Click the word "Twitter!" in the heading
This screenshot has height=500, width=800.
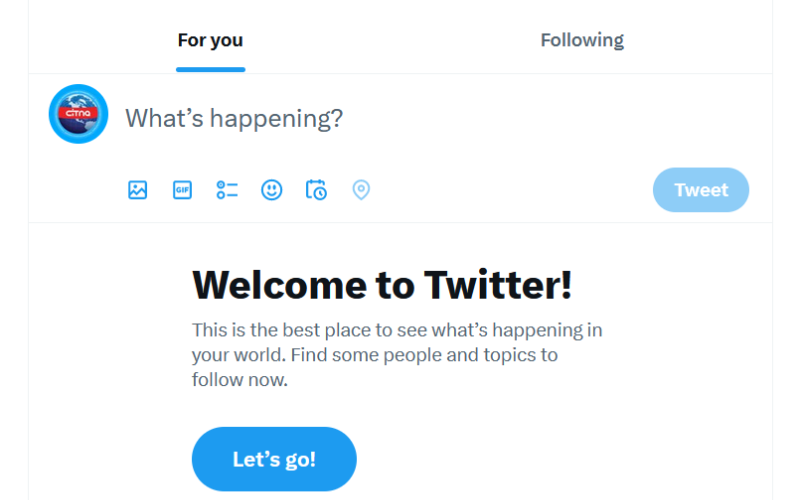click(498, 285)
